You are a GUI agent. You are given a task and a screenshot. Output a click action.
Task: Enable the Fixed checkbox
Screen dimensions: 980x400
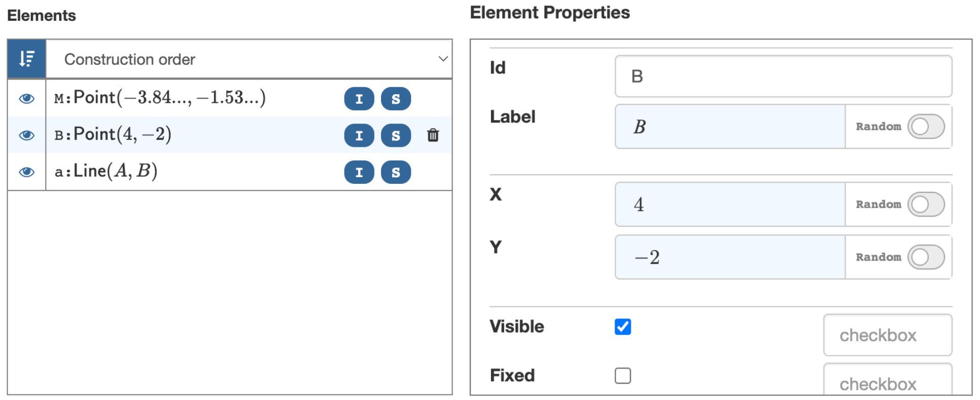(x=623, y=375)
